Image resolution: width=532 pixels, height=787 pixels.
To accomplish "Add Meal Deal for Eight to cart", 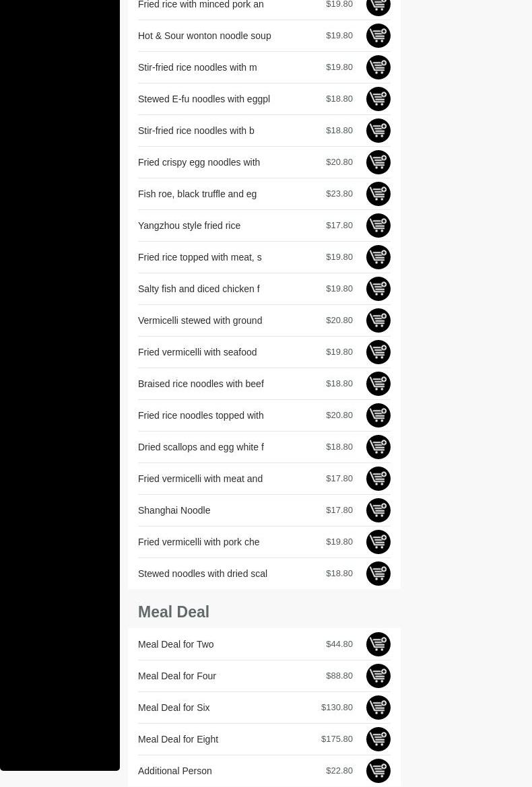I will tap(378, 739).
